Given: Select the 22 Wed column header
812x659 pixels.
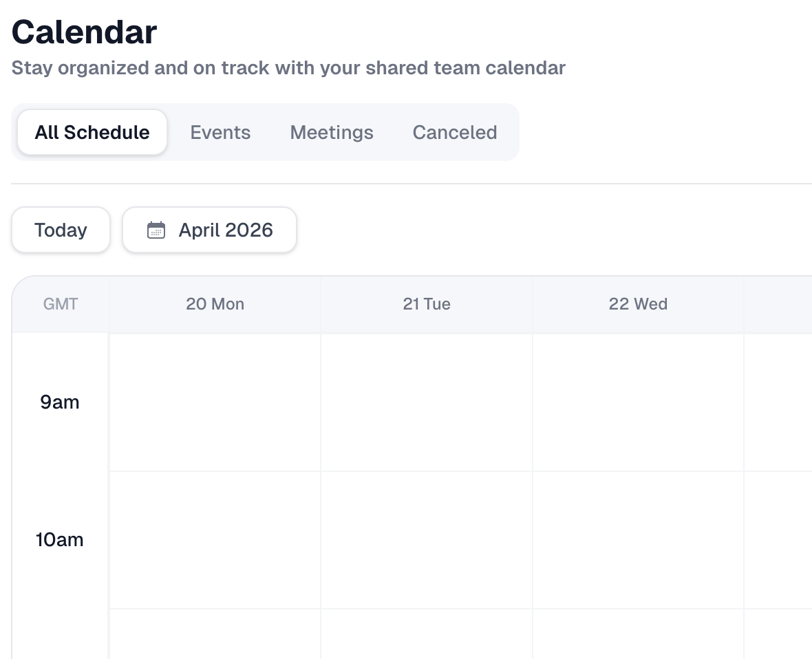Looking at the screenshot, I should [638, 303].
